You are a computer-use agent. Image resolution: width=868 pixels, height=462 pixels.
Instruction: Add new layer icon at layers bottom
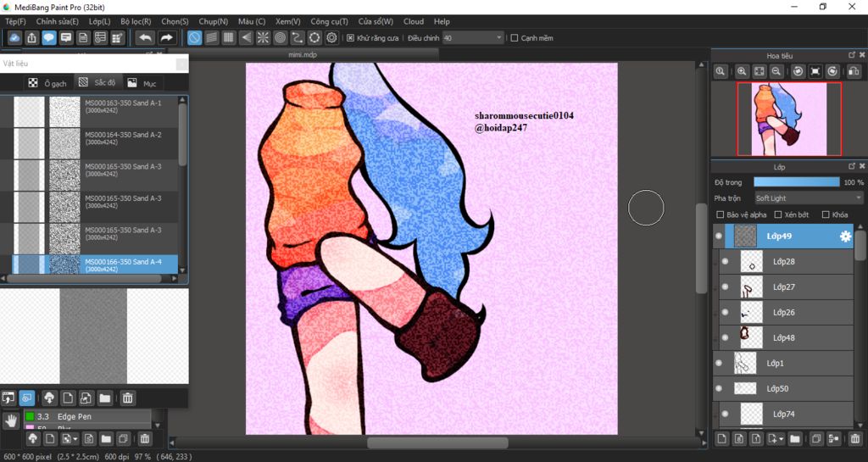(722, 439)
